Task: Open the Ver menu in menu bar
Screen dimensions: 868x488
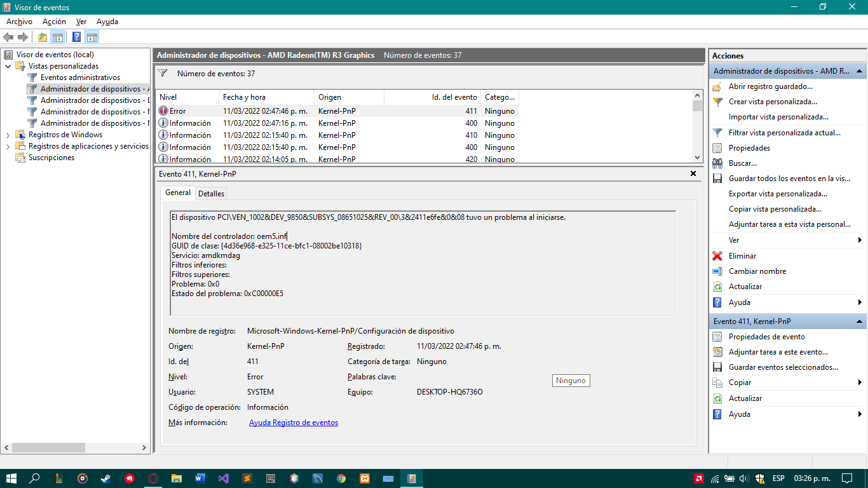Action: click(x=81, y=22)
